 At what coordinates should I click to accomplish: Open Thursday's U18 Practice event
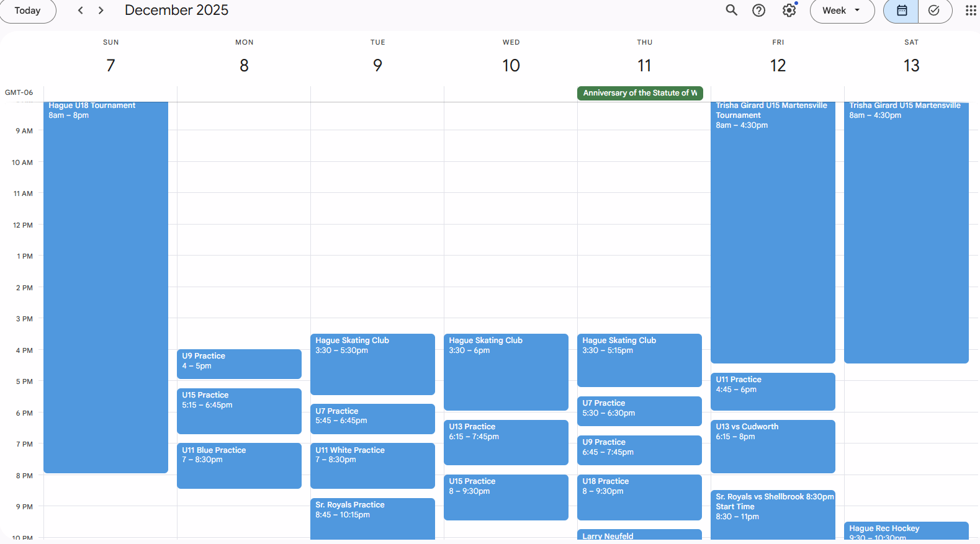639,497
